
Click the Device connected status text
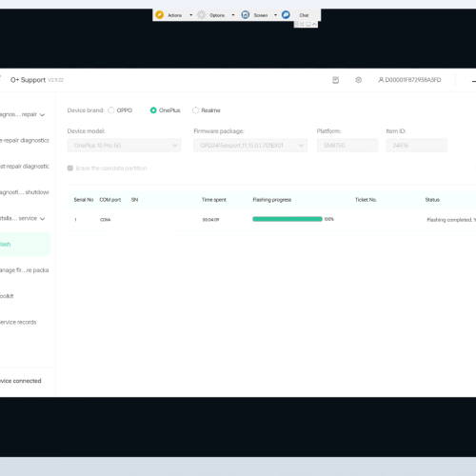coord(21,381)
